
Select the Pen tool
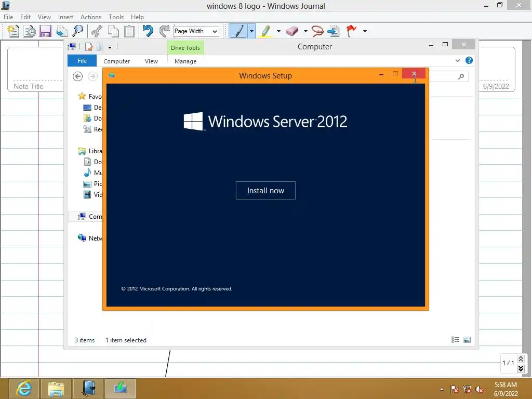point(238,31)
